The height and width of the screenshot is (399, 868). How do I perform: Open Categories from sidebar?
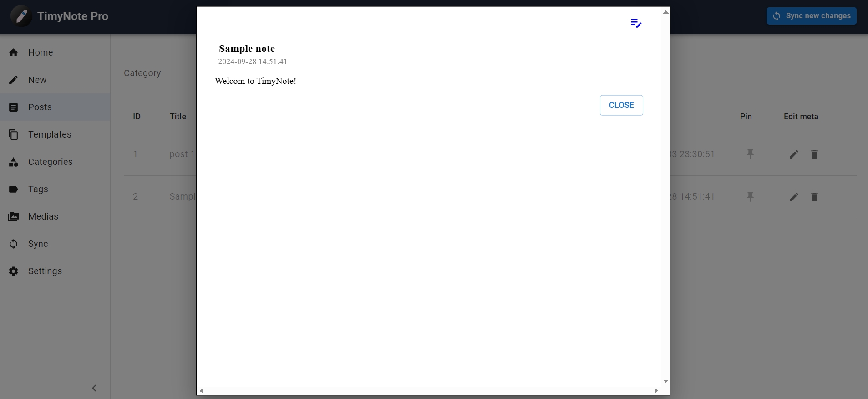click(50, 162)
